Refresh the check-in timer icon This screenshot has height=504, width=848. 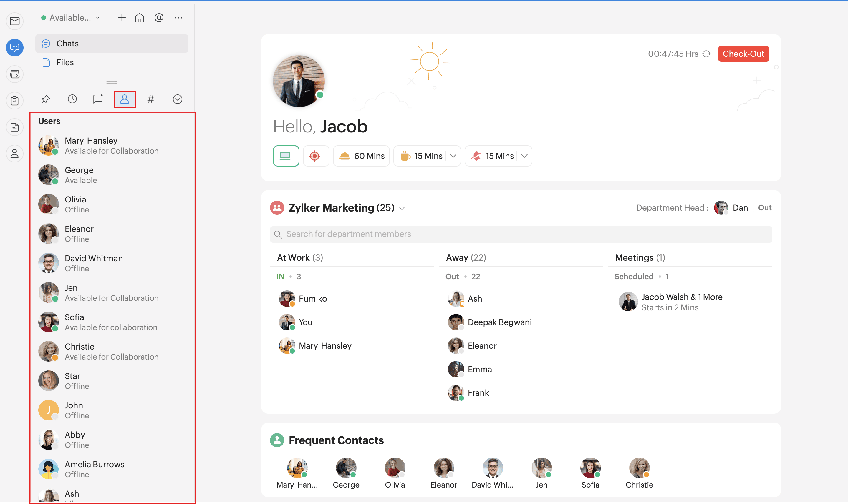coord(706,54)
